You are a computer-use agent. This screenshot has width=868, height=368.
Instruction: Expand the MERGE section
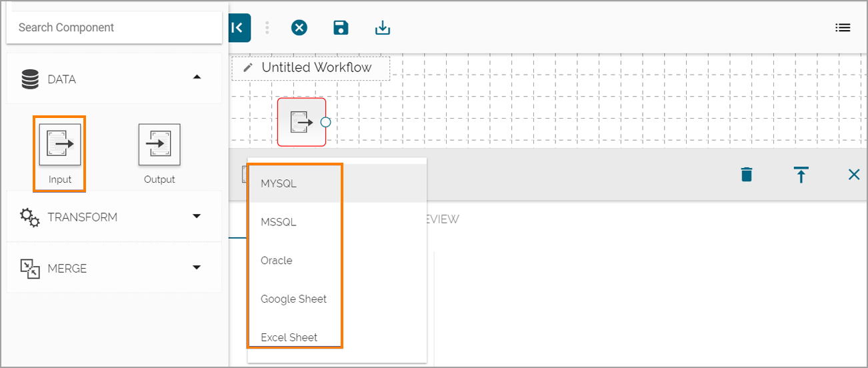[196, 267]
